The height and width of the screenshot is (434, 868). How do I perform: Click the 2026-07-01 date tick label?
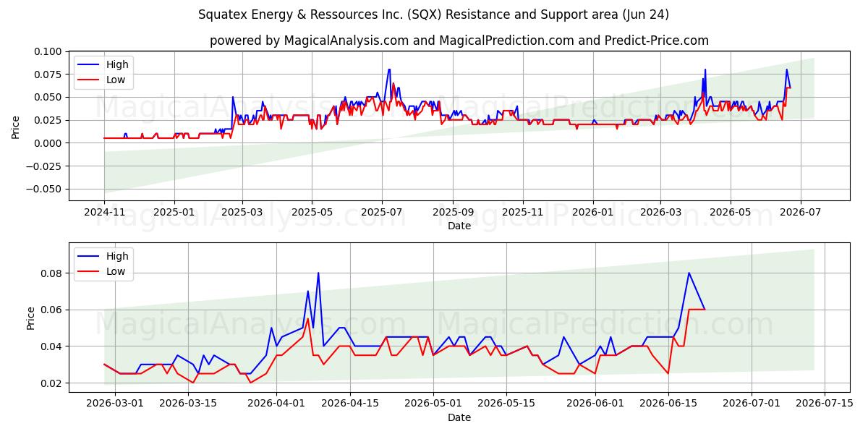[x=753, y=404]
